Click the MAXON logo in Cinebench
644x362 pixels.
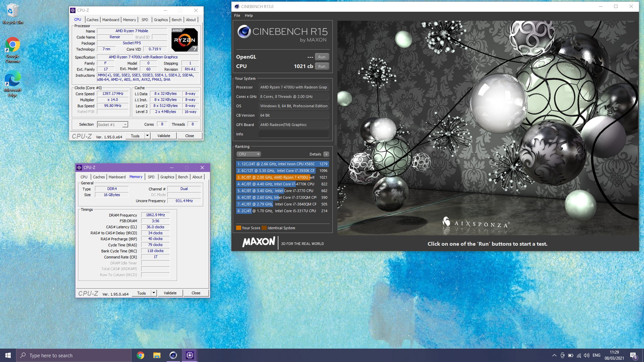tap(259, 242)
